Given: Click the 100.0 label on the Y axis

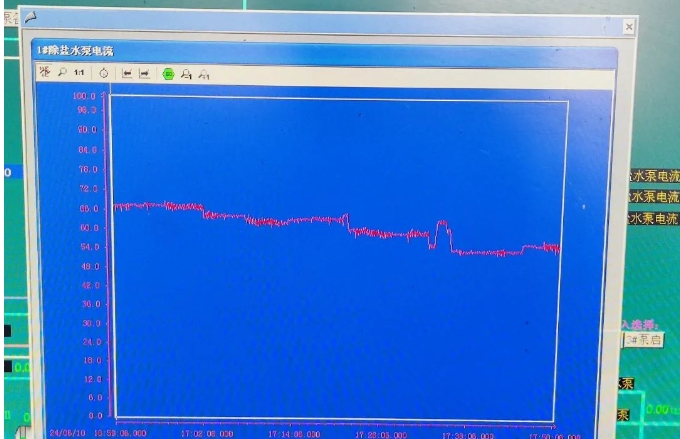Looking at the screenshot, I should (x=86, y=95).
